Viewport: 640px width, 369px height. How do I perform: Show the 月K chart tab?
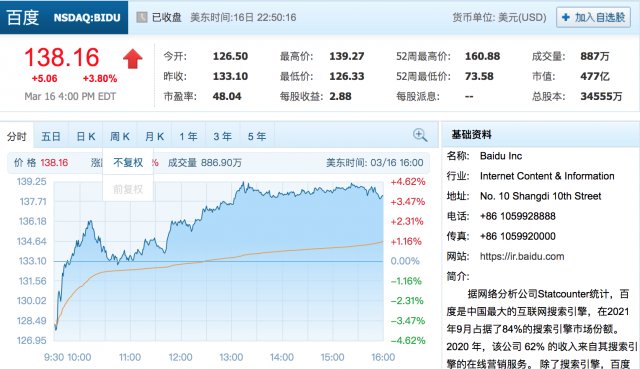pyautogui.click(x=154, y=136)
